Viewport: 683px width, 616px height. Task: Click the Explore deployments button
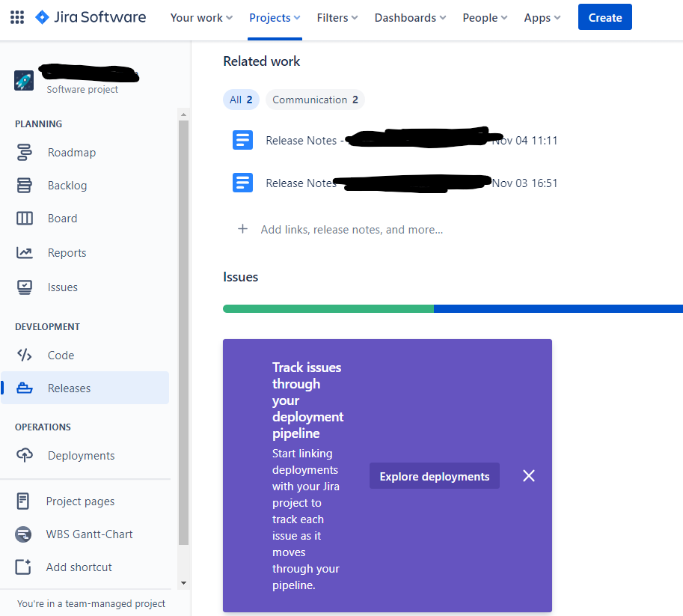click(435, 475)
